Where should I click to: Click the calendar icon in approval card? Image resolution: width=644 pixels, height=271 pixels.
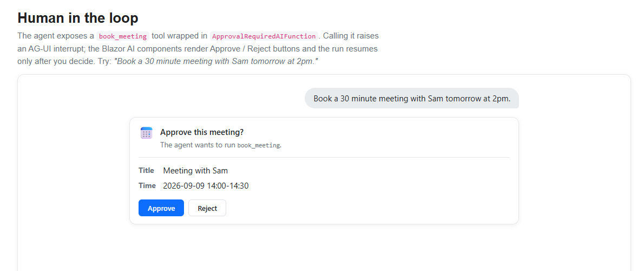tap(147, 133)
